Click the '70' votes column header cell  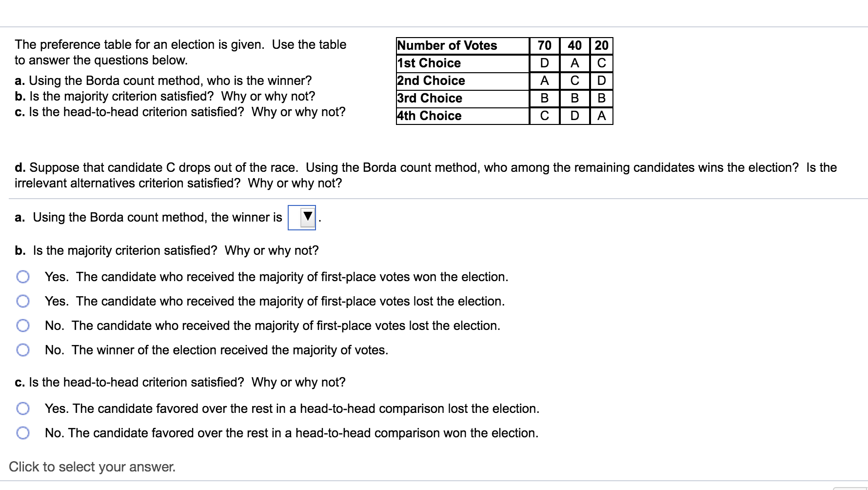pos(544,45)
